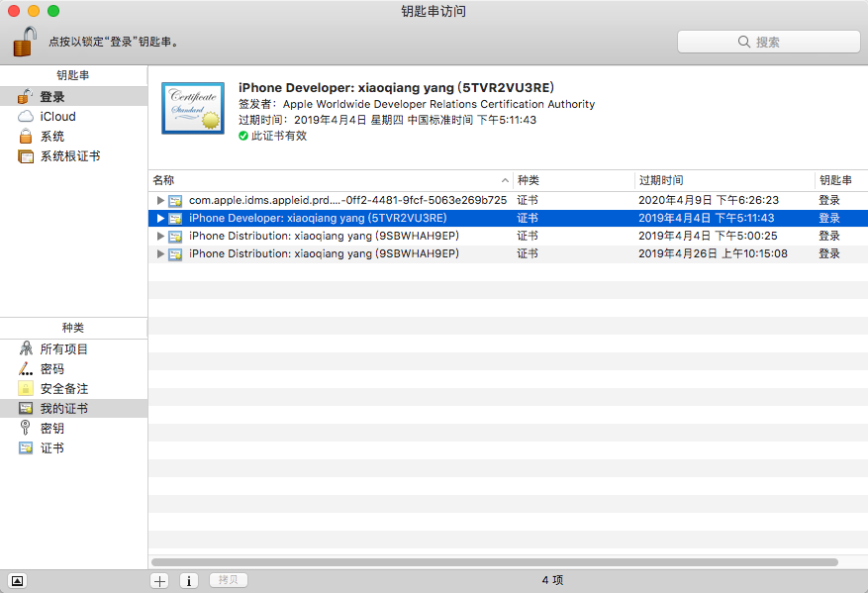Sort by 种类 column header
This screenshot has height=593, width=868.
(573, 180)
